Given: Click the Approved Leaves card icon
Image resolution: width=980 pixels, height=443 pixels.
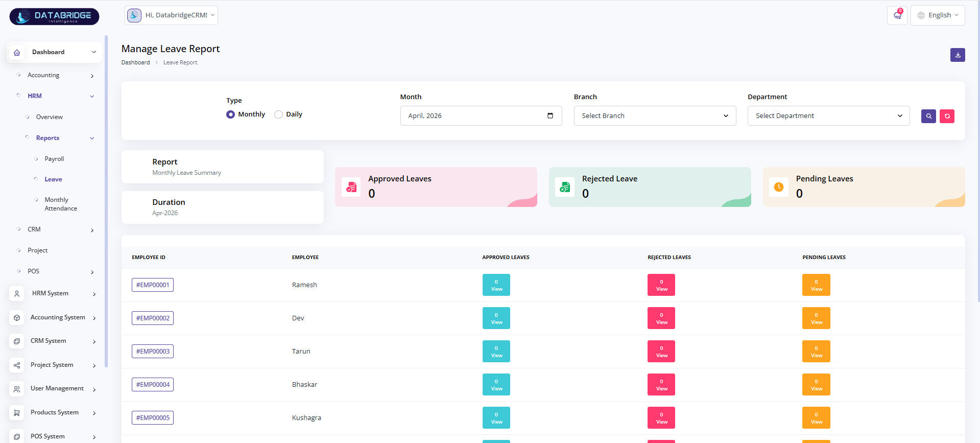Looking at the screenshot, I should [351, 187].
